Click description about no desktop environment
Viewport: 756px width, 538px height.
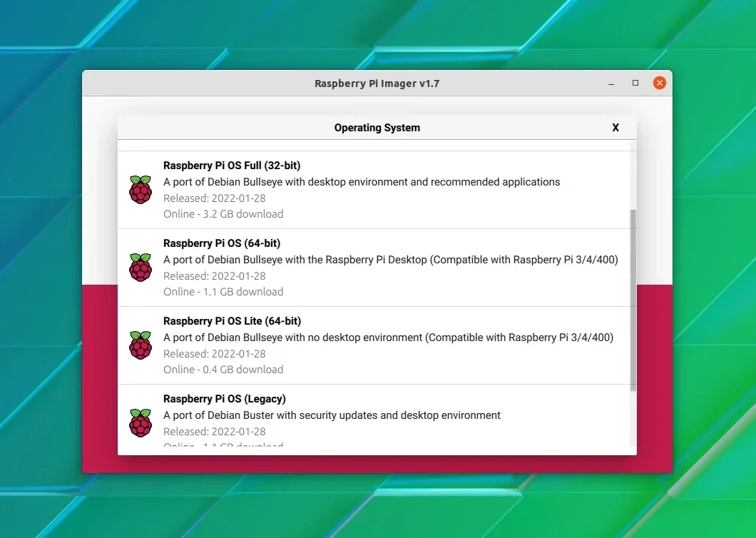click(388, 337)
